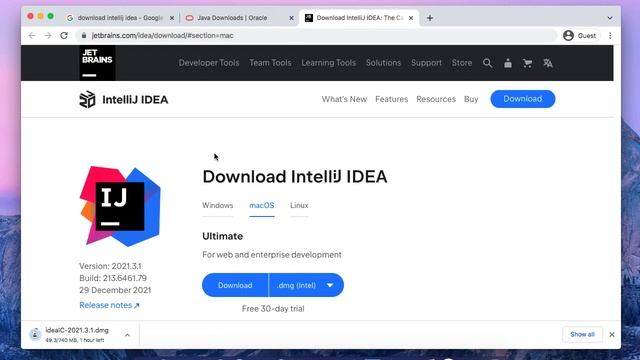Open the JetBrains account icon
The width and height of the screenshot is (640, 360).
pos(508,63)
